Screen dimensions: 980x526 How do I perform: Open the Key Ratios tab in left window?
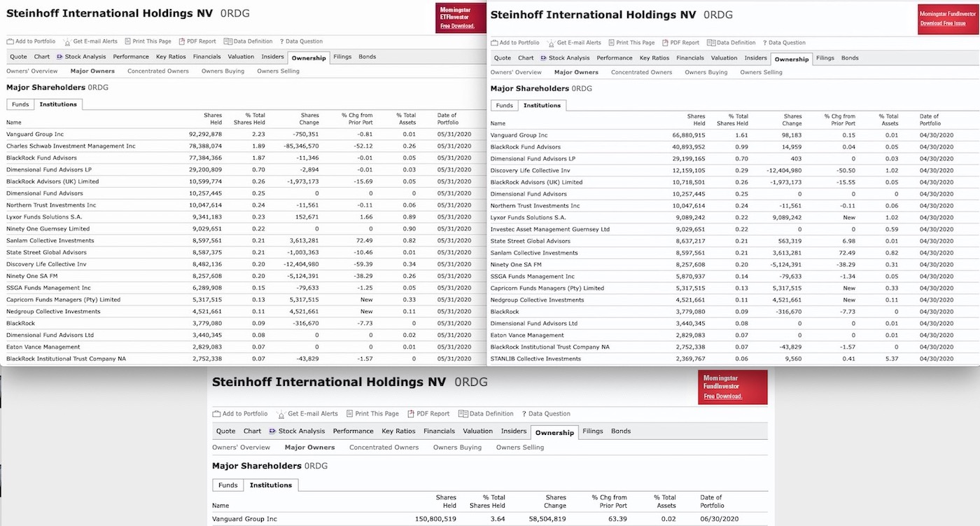point(171,57)
